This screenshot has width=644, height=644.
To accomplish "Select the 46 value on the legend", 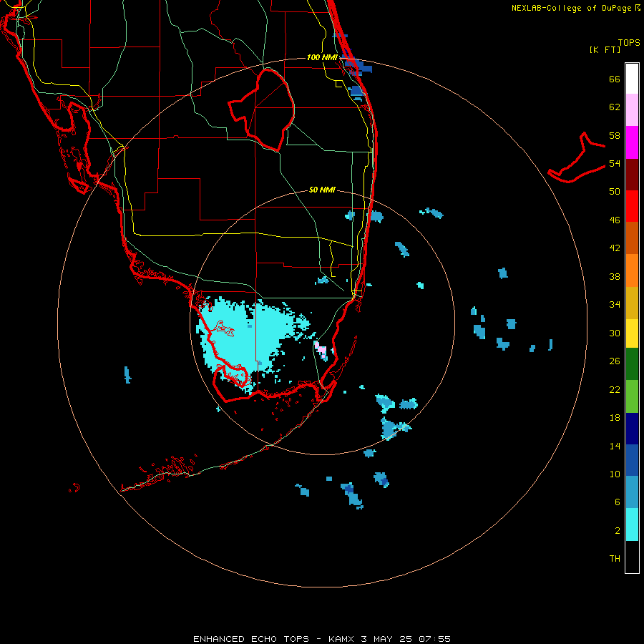I will (x=615, y=220).
